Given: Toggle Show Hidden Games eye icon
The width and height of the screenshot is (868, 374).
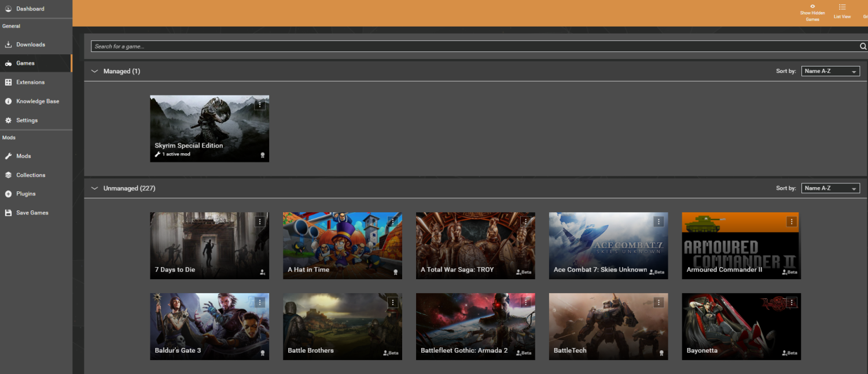Looking at the screenshot, I should point(812,6).
